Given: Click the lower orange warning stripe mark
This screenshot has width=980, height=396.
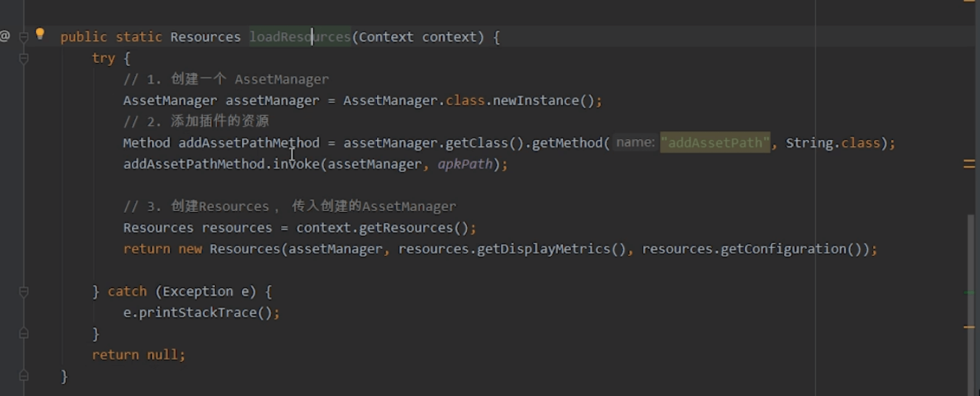Looking at the screenshot, I should click(x=969, y=327).
